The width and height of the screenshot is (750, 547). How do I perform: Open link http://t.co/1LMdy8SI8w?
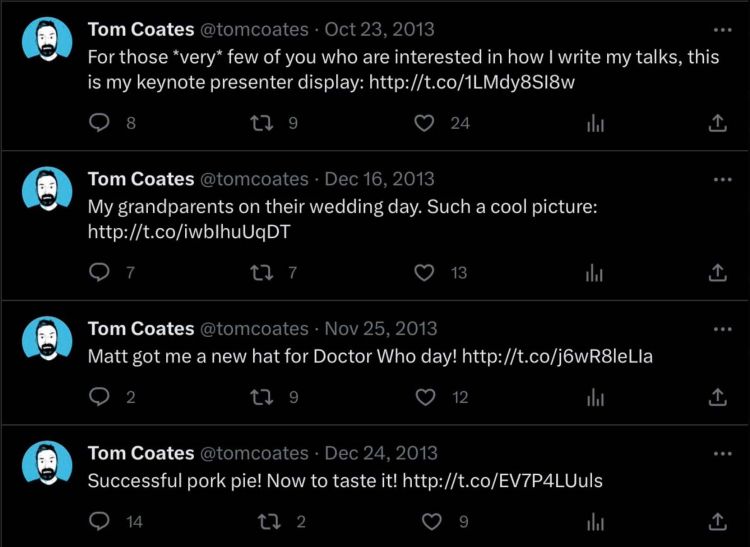tap(472, 83)
